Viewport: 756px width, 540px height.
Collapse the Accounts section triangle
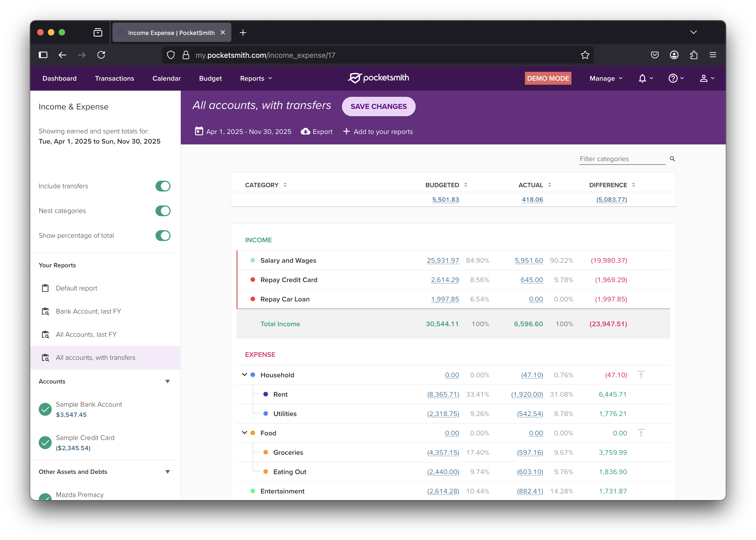pos(168,381)
